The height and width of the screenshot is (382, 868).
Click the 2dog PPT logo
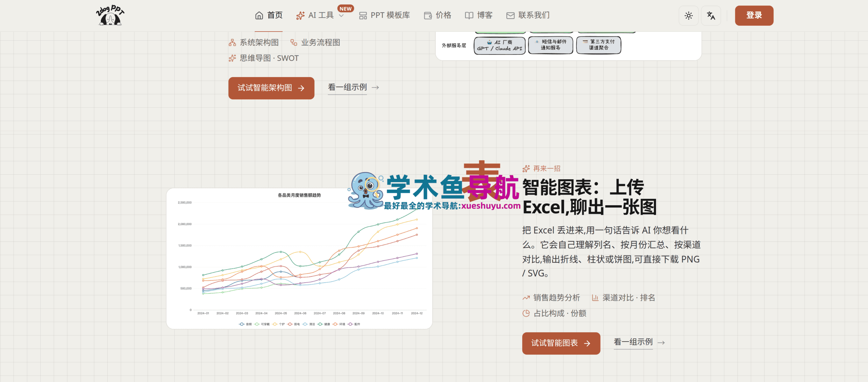click(x=110, y=15)
